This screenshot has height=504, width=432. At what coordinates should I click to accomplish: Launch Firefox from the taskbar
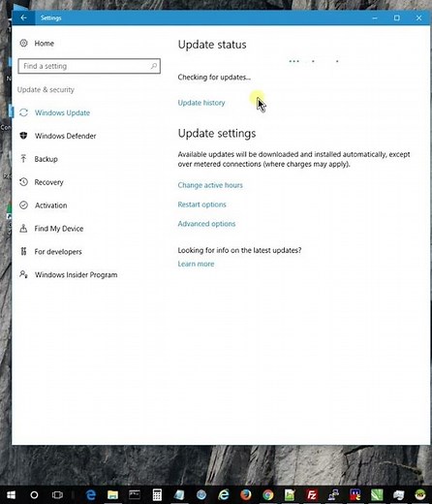(x=246, y=495)
